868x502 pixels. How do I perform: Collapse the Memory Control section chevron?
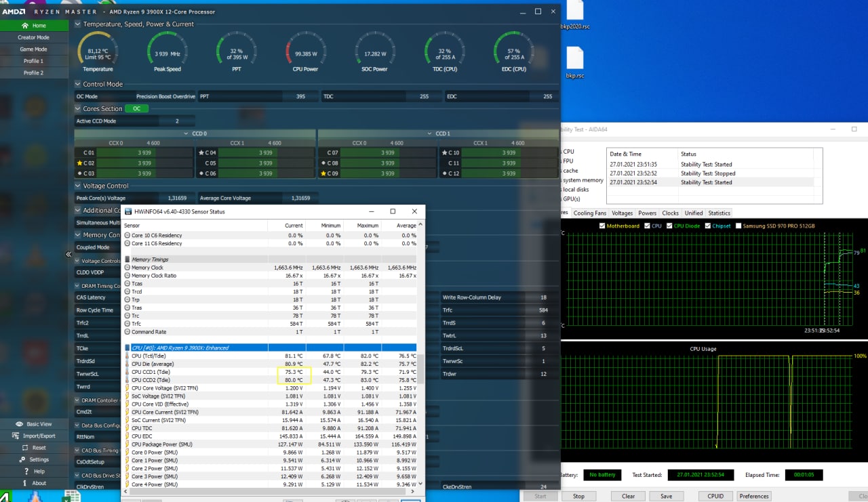78,235
